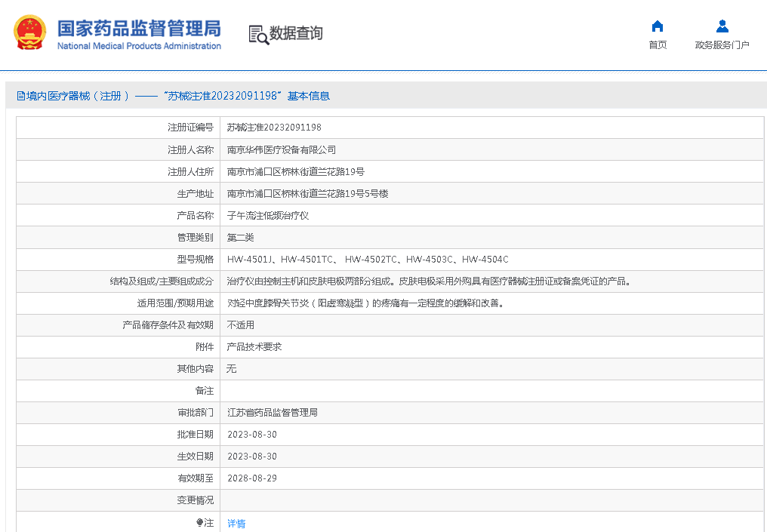Click product name 子午流注低频治疗仪
This screenshot has width=767, height=532.
tap(268, 215)
